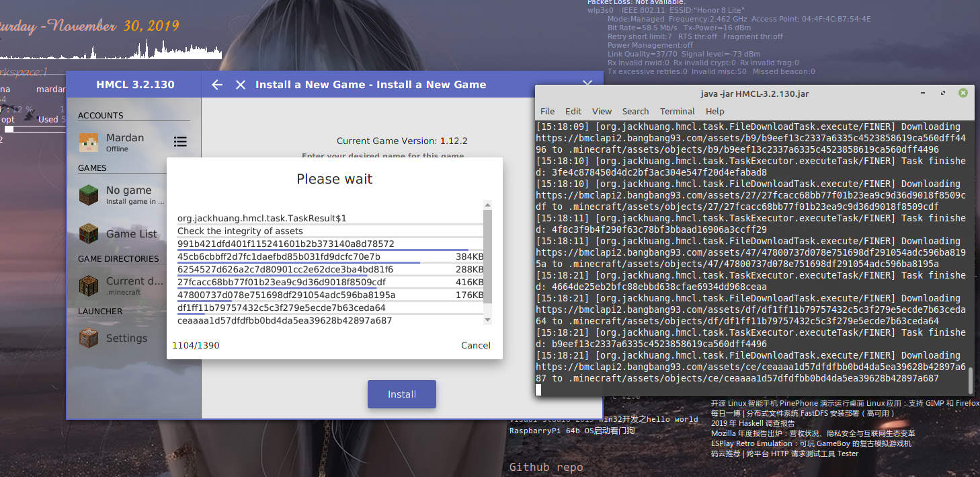Viewport: 980px width, 477px height.
Task: Click the Current directory crafting table icon
Action: tap(89, 285)
